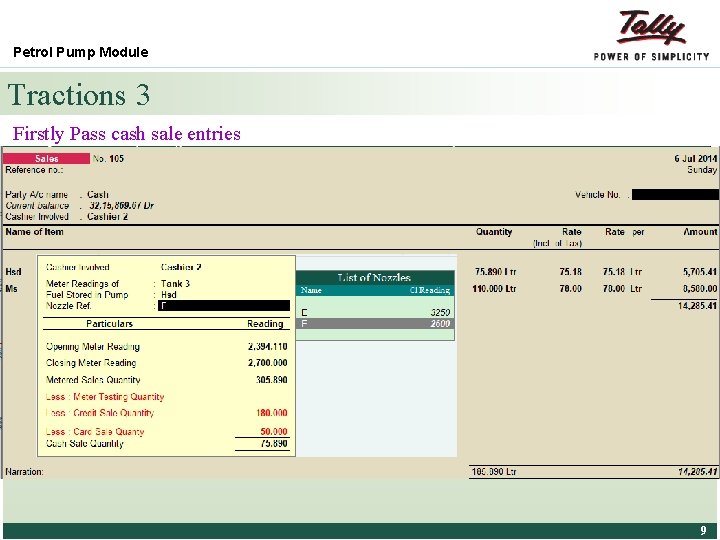720x540 pixels.
Task: Click the Ms quantity 110.000 Ltr
Action: click(494, 288)
